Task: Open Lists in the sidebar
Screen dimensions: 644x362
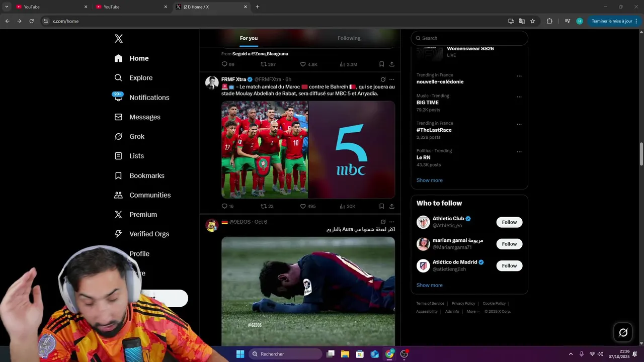Action: point(129,156)
